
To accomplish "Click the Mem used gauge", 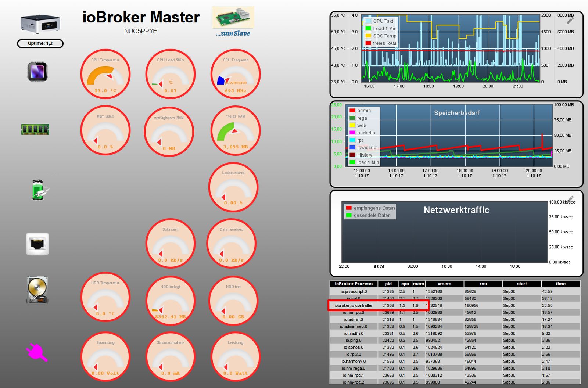I will click(105, 130).
